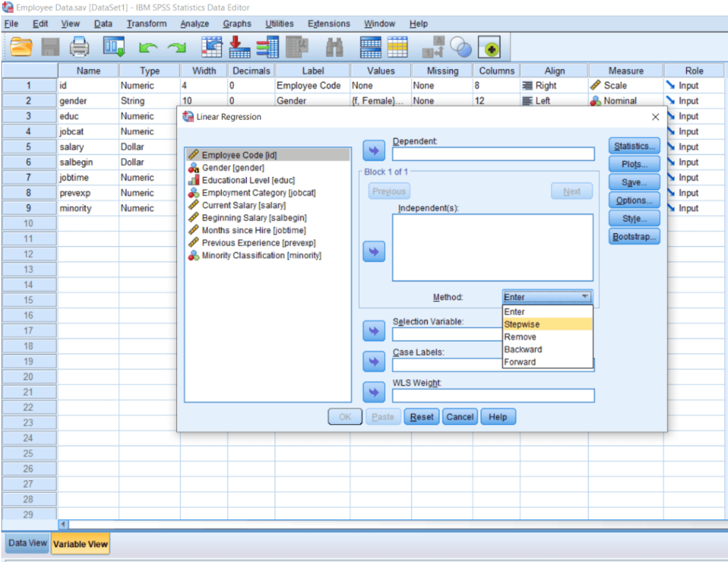Click inside the WLS Weight field
Image resolution: width=728 pixels, height=562 pixels.
pos(493,396)
